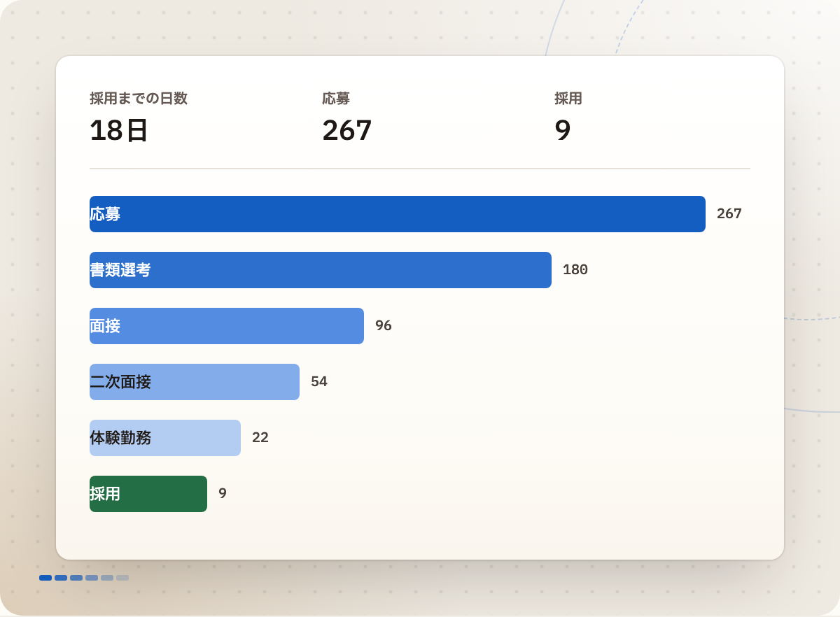Image resolution: width=840 pixels, height=617 pixels.
Task: Click the 22 count beside 体験勤務
Action: click(260, 438)
